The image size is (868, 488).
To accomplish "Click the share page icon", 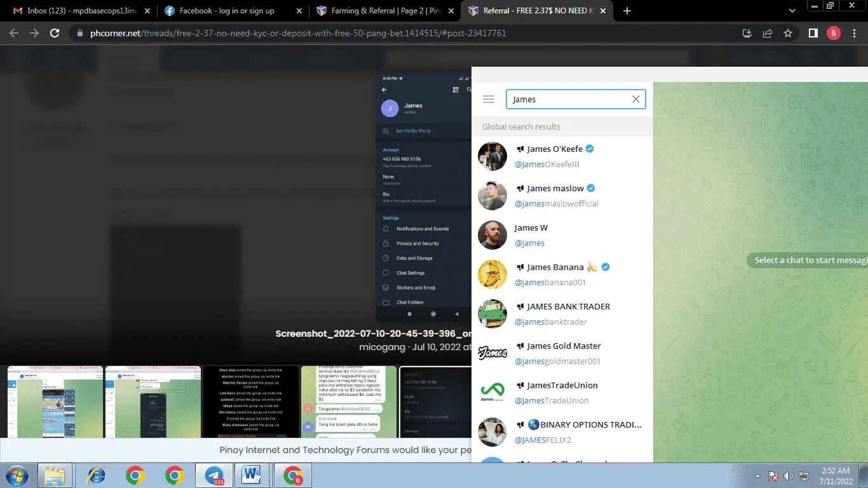I will pyautogui.click(x=768, y=33).
